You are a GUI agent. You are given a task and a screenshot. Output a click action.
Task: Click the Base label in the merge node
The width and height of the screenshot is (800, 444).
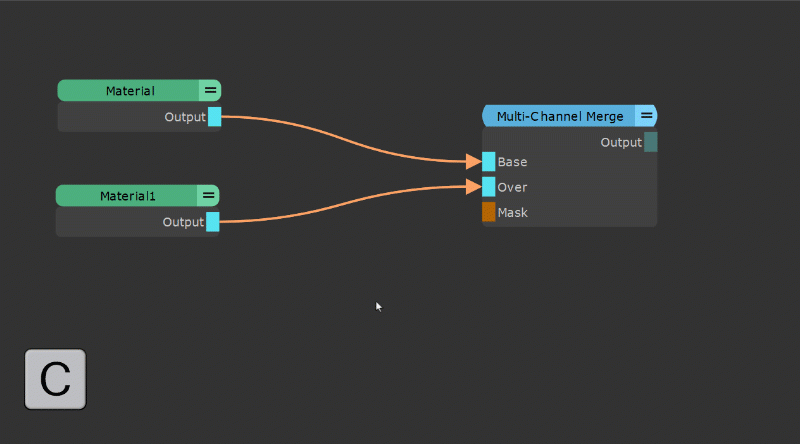(x=512, y=162)
